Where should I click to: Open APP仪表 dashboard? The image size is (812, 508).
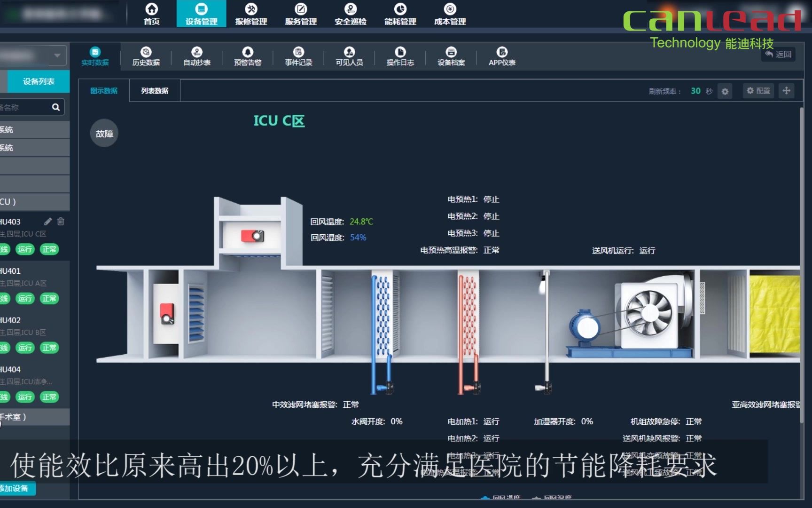[x=502, y=56]
